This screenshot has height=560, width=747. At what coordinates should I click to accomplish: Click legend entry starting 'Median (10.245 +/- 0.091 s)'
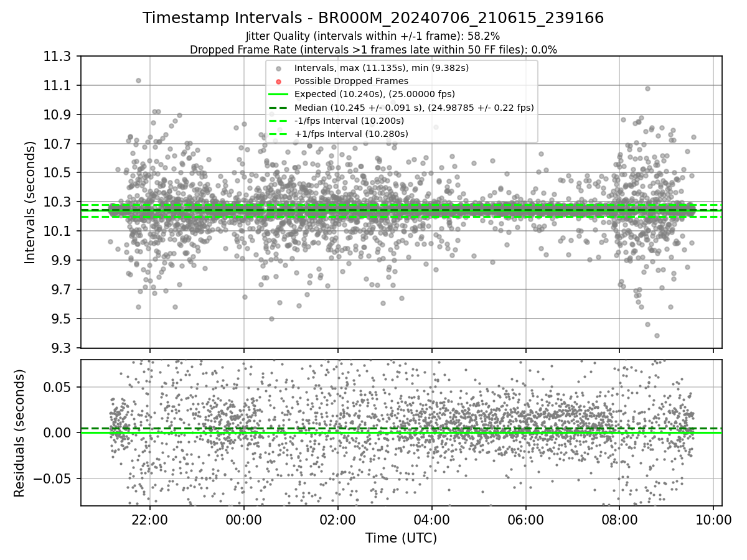(x=414, y=108)
